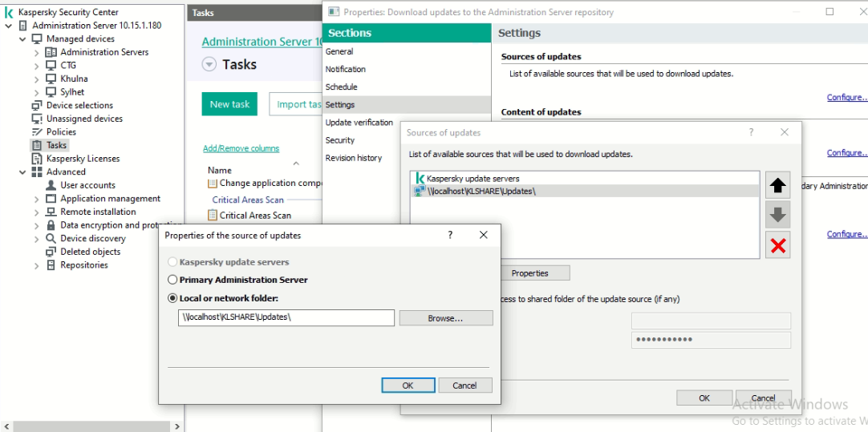Click the Sylhet group monitor icon
Viewport: 868px width, 432px height.
(x=51, y=92)
